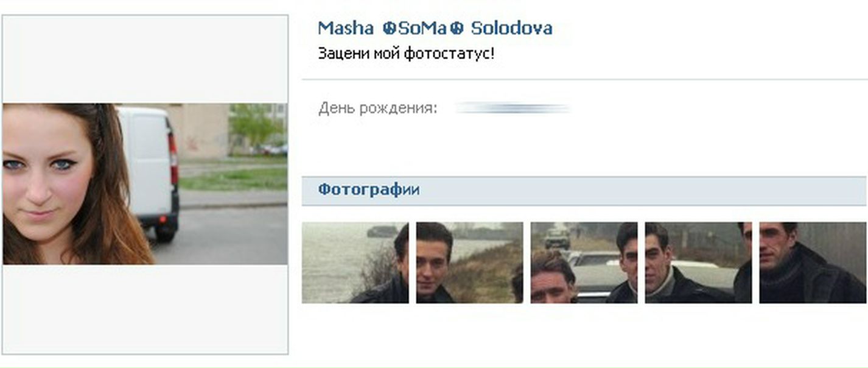Click the День рождения label
868x368 pixels.
coord(377,110)
